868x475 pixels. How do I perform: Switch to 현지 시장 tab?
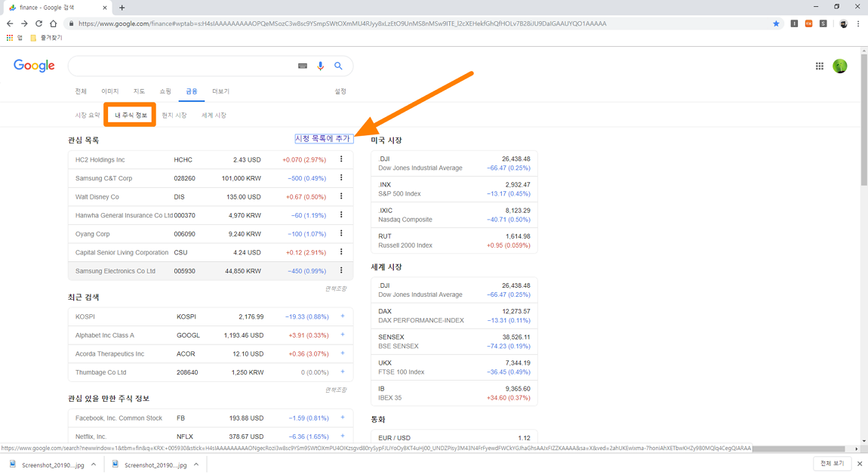coord(174,115)
